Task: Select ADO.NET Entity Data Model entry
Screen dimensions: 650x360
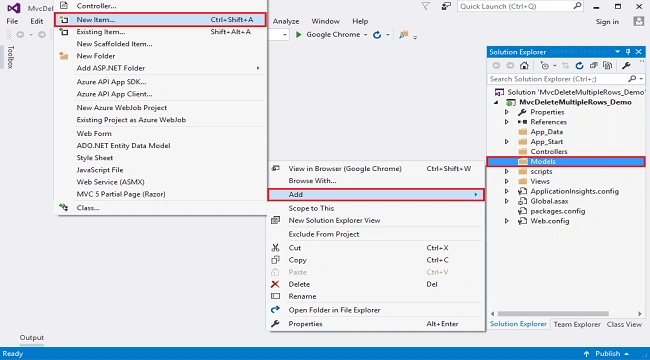Action: click(x=160, y=146)
